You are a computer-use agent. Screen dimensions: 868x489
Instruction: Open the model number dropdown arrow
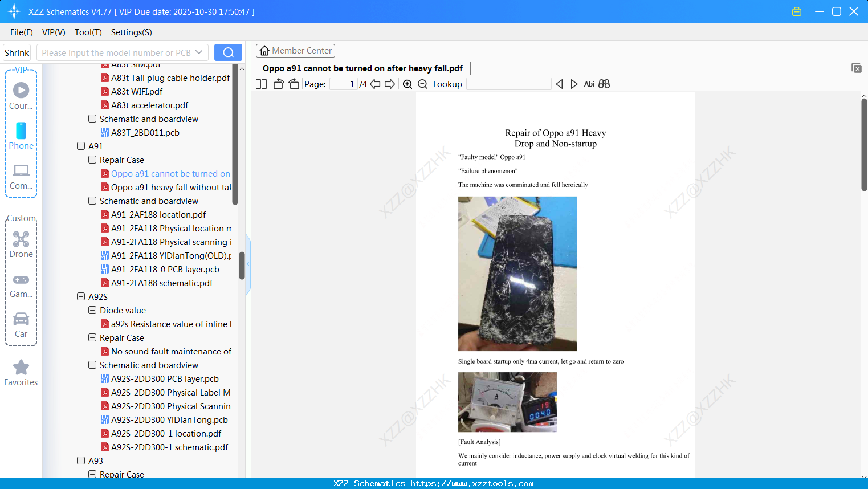(x=199, y=52)
